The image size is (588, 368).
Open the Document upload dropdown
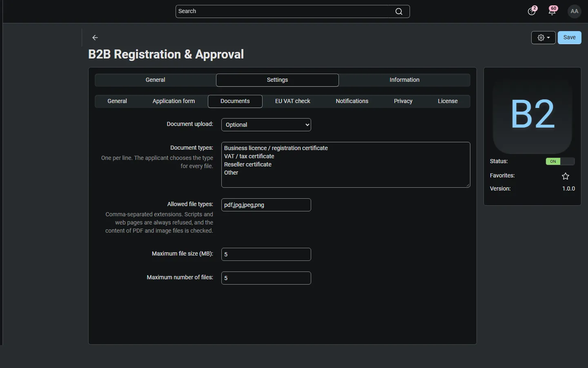click(266, 125)
